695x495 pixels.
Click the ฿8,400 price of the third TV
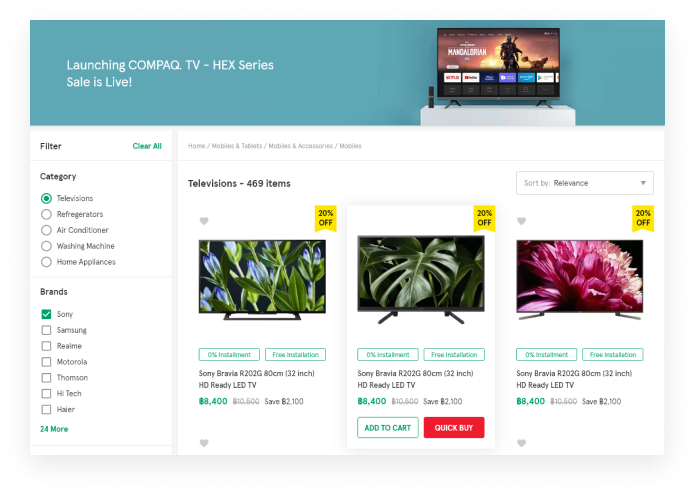pyautogui.click(x=531, y=401)
